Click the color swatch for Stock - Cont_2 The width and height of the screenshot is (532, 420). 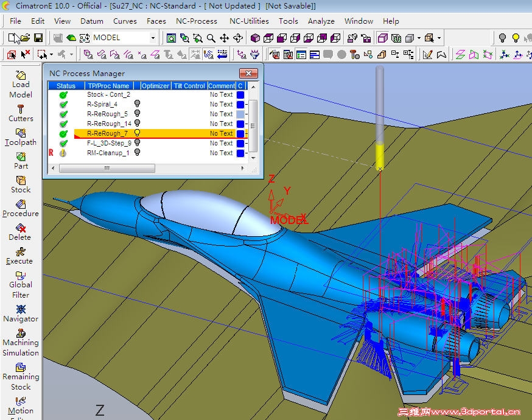[x=240, y=95]
